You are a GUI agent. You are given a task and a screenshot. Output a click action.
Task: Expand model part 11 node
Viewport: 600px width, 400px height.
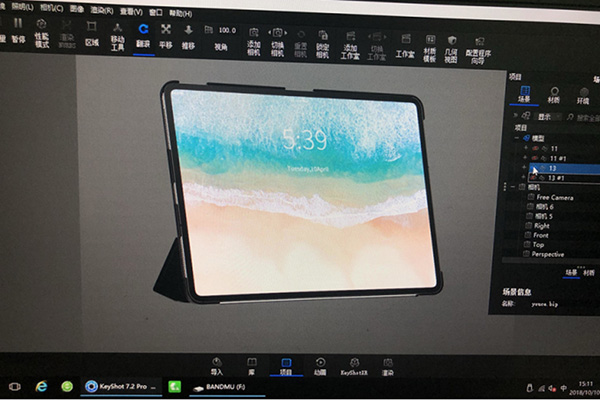click(525, 147)
